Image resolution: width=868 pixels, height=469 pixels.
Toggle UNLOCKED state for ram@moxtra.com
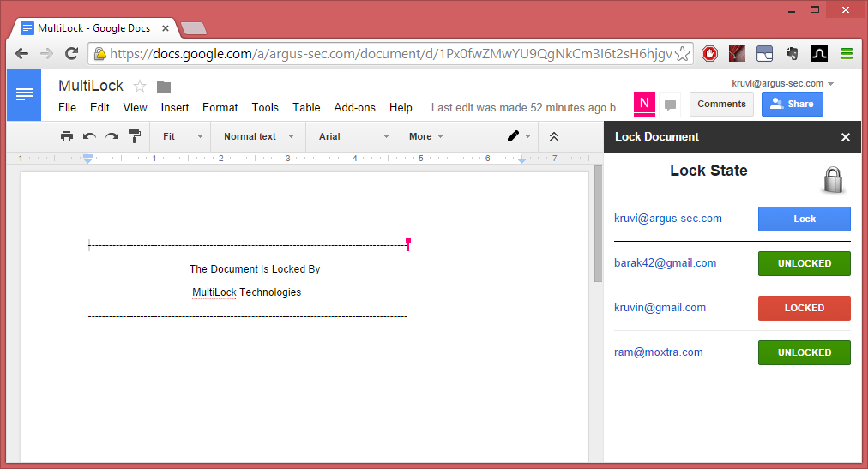click(805, 352)
